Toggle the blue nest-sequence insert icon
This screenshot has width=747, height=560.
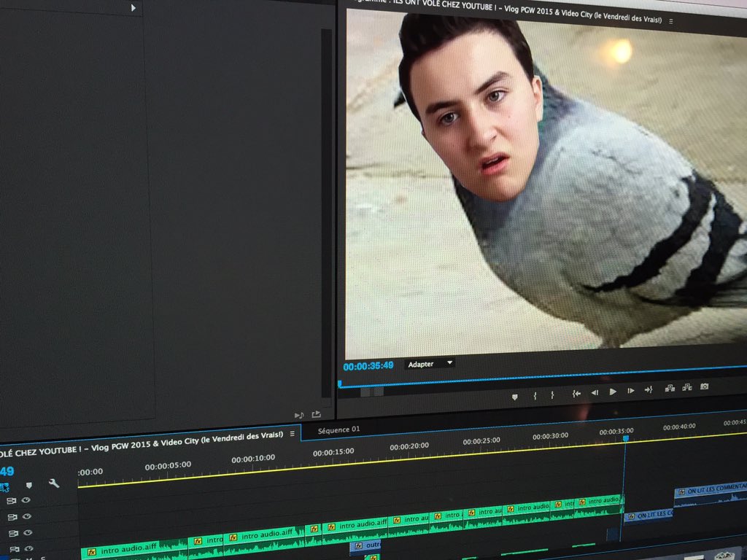point(4,486)
